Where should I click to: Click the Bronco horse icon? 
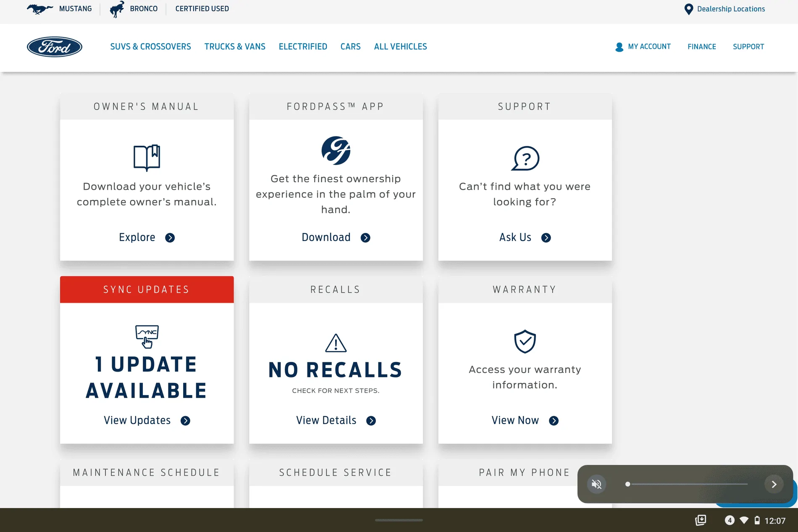point(117,9)
